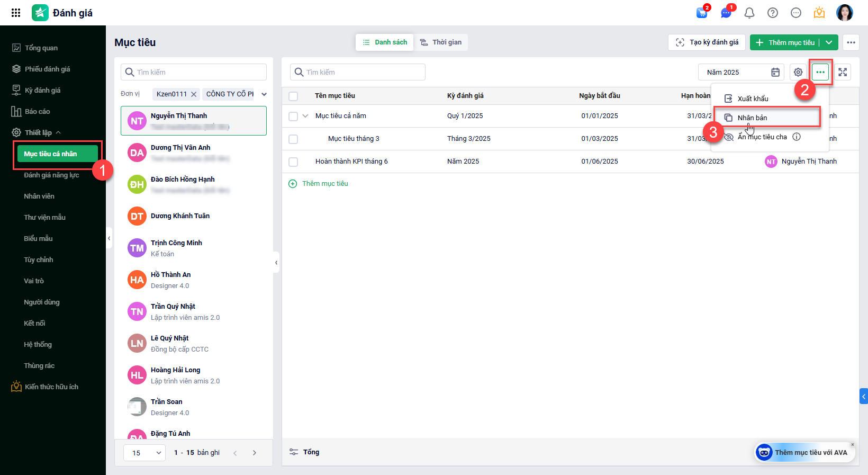This screenshot has width=868, height=475.
Task: Remove the Kzen0111 unit filter tag
Action: click(x=194, y=94)
